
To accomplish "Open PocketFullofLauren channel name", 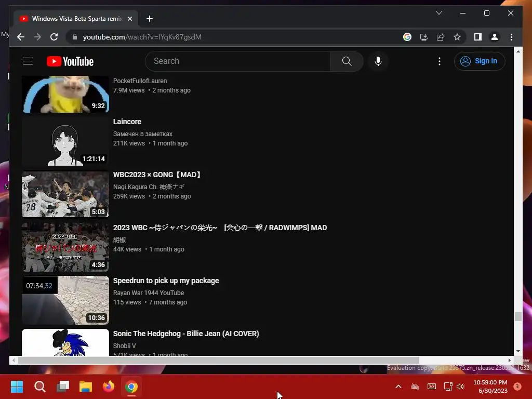I will pyautogui.click(x=140, y=81).
